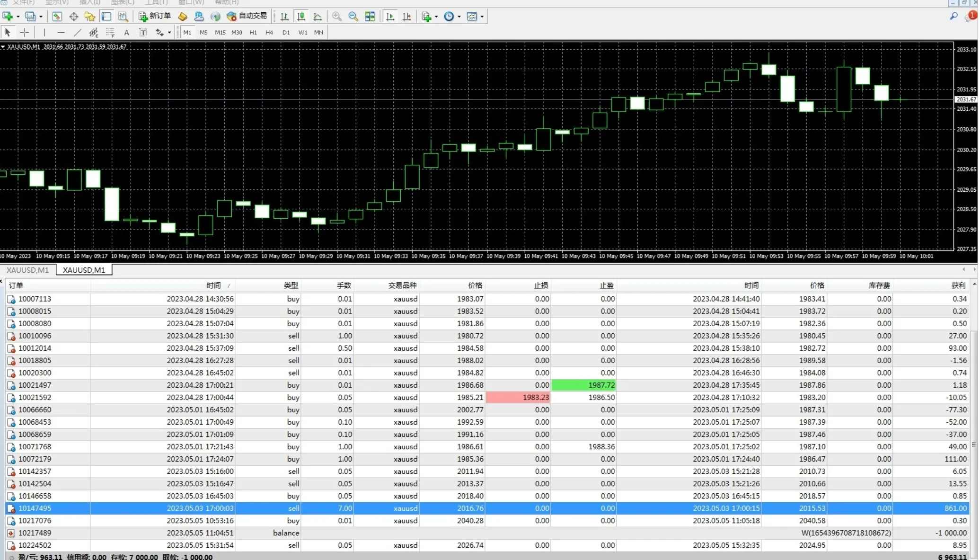
Task: Expand the arrows objects dropdown
Action: pyautogui.click(x=169, y=33)
